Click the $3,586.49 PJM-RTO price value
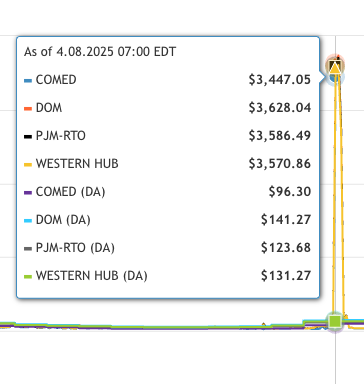The width and height of the screenshot is (364, 384). click(280, 136)
